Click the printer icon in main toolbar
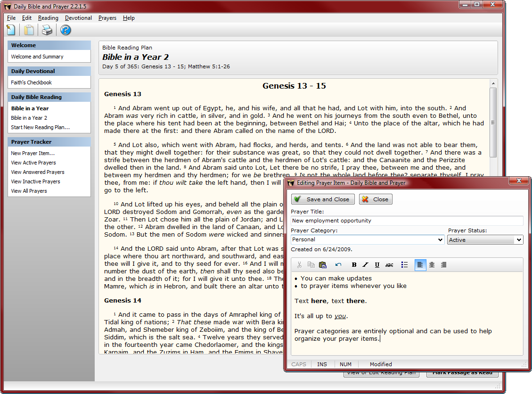The image size is (532, 394). coord(47,30)
